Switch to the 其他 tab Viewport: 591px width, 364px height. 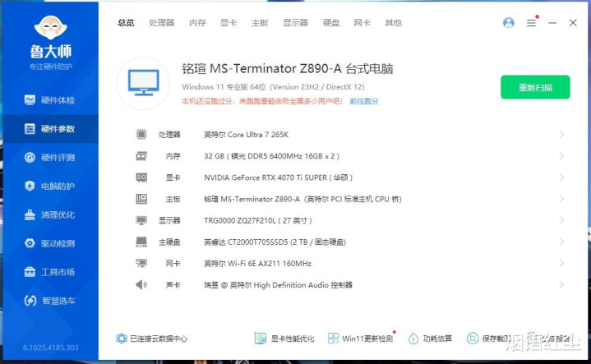click(x=393, y=23)
